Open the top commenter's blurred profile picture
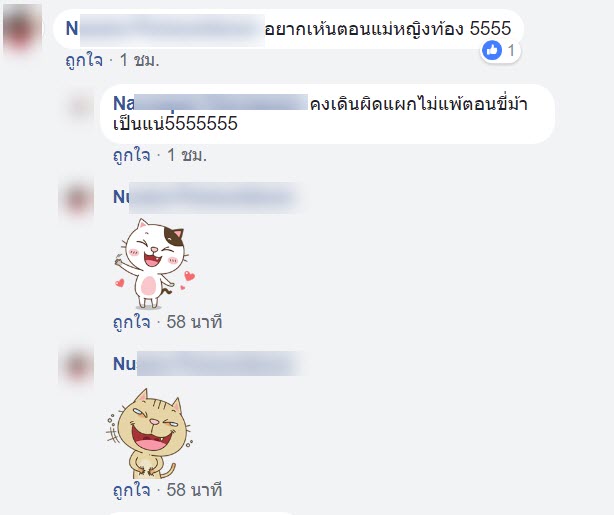Screen dimensions: 614x515 pyautogui.click(x=22, y=29)
